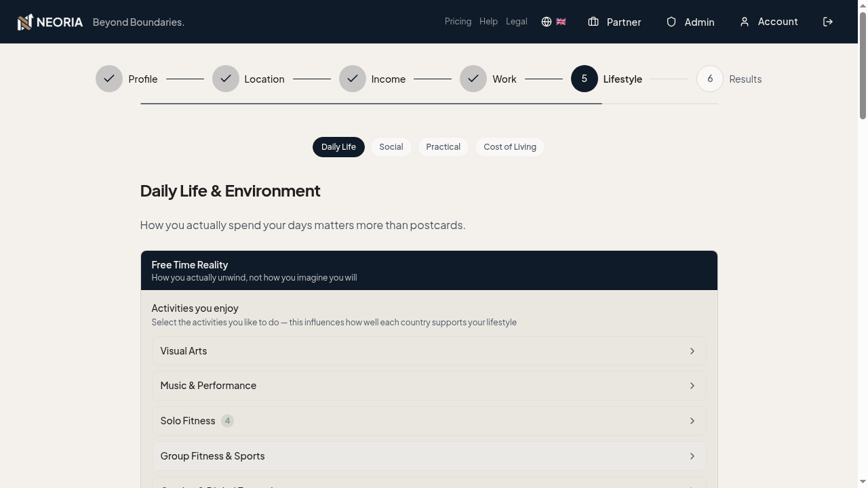Click the Results step number 6 circle

tap(710, 79)
